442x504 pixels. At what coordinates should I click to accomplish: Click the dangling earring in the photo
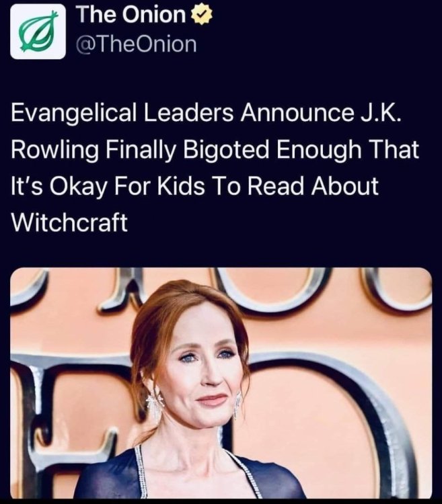pyautogui.click(x=155, y=403)
